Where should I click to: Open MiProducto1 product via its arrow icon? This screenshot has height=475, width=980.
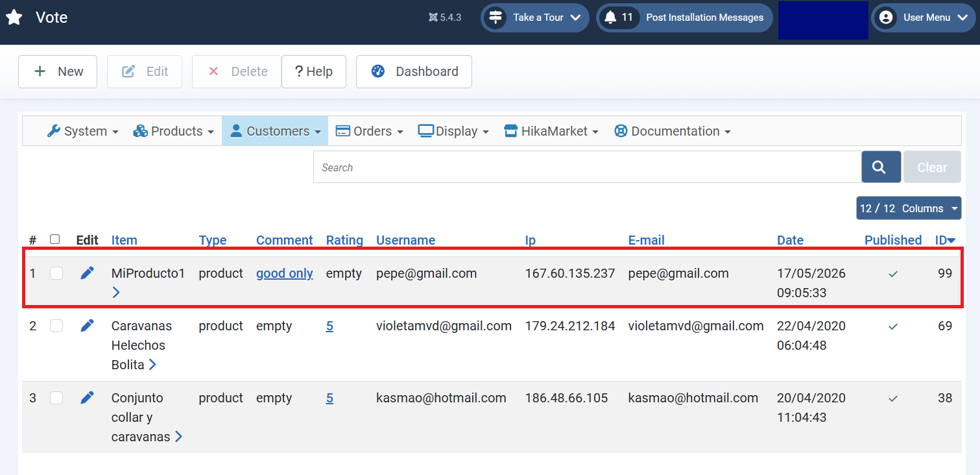click(x=116, y=293)
